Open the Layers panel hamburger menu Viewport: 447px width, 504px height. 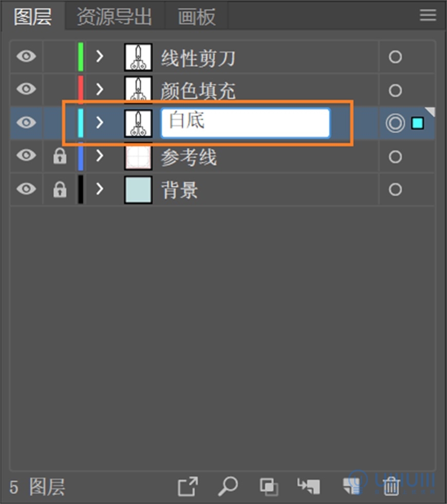pyautogui.click(x=427, y=15)
